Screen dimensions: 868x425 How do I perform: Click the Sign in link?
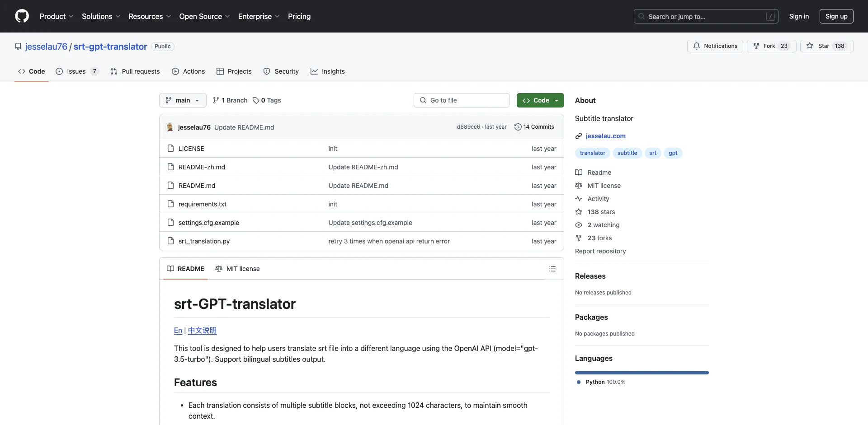799,16
